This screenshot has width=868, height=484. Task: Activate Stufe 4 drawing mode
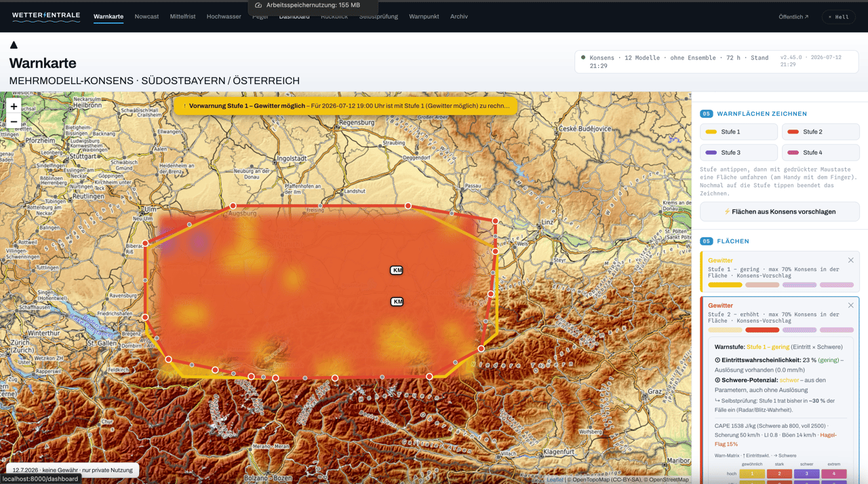821,153
